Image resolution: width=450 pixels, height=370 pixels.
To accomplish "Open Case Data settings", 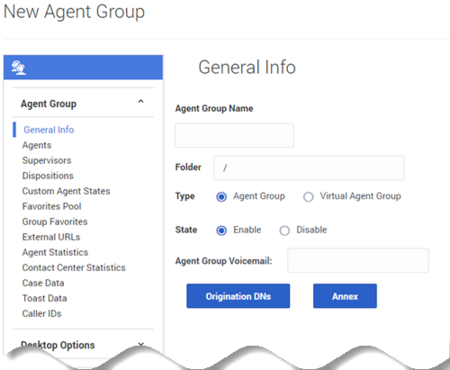I will (43, 283).
